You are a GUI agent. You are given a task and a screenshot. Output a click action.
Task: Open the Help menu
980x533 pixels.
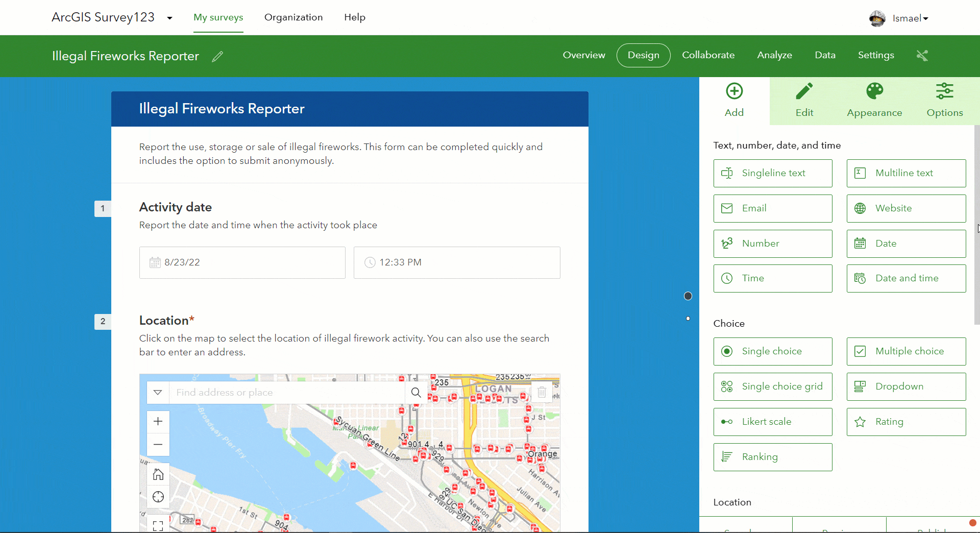point(355,17)
